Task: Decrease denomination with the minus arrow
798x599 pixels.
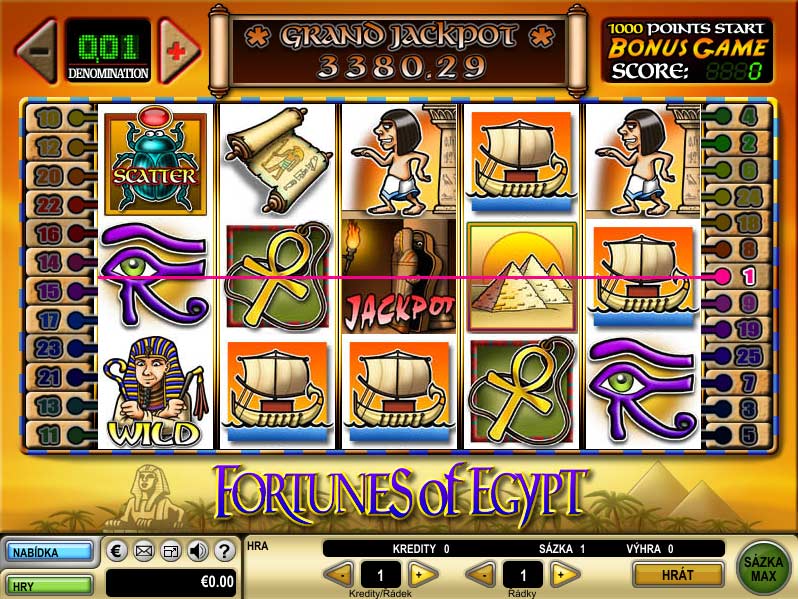Action: tap(39, 51)
